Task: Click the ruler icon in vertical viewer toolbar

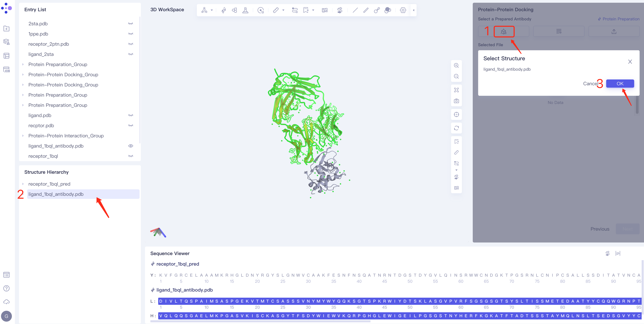Action: coord(456,152)
